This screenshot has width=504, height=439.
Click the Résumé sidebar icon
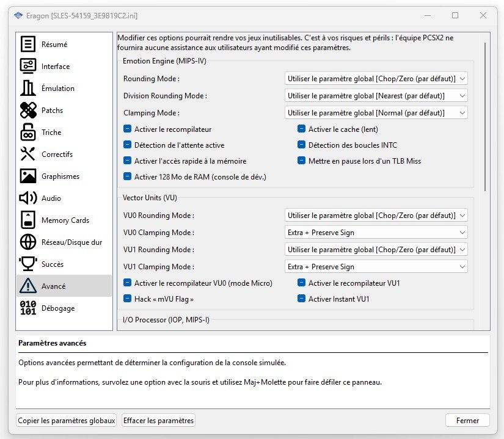[x=28, y=45]
